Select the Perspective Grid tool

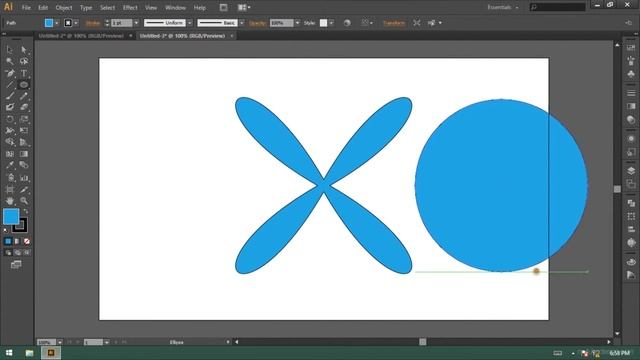click(x=24, y=142)
